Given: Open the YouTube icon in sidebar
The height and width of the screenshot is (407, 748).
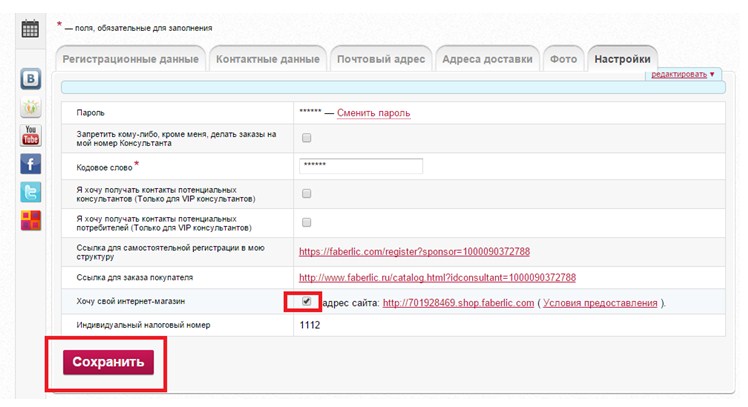Looking at the screenshot, I should 31,136.
